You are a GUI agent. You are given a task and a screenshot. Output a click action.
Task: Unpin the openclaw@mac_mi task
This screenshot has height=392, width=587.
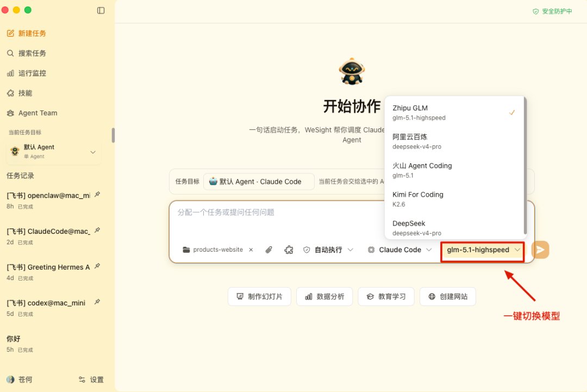(97, 194)
